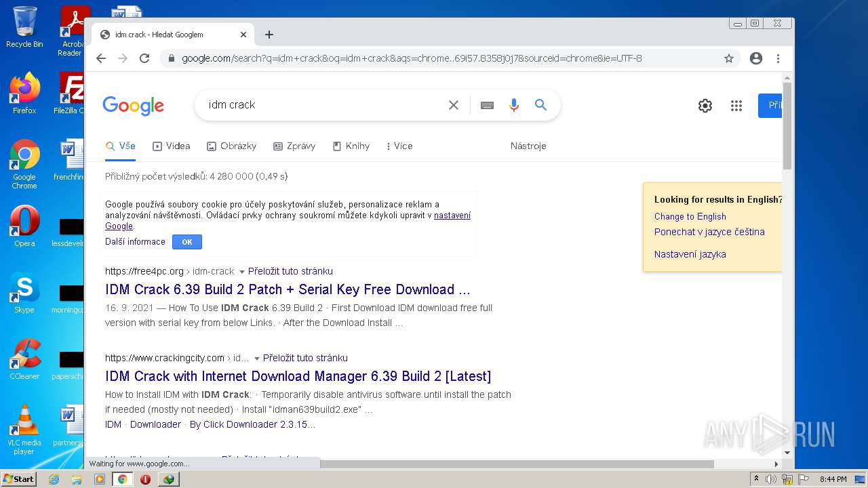Launch CCleaner desktop shortcut
This screenshot has height=488, width=868.
tap(24, 359)
